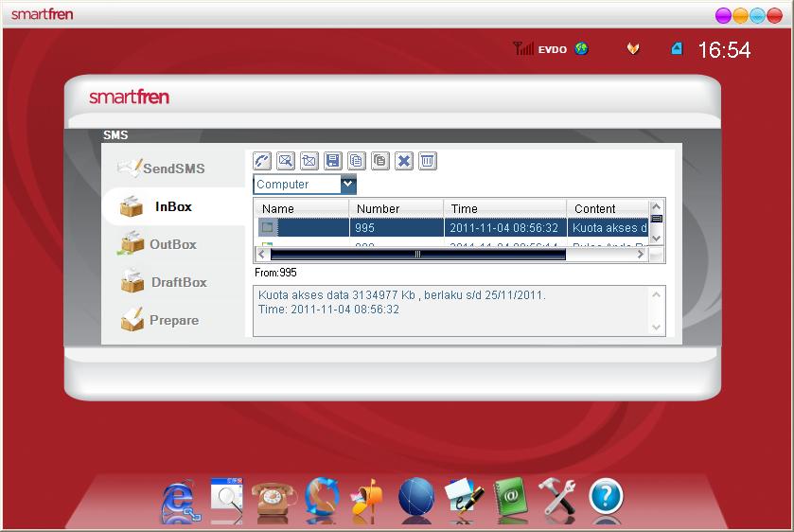Image resolution: width=794 pixels, height=532 pixels.
Task: Open the hammer and wrench settings dock icon
Action: pyautogui.click(x=556, y=497)
